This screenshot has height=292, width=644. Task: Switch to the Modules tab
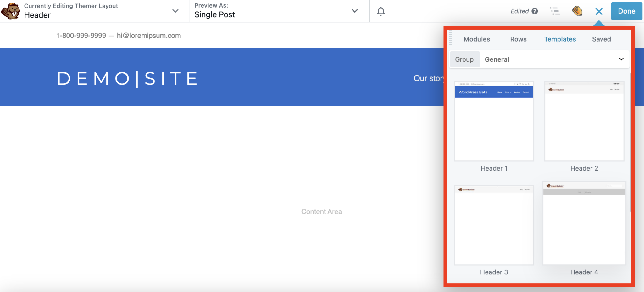[476, 39]
